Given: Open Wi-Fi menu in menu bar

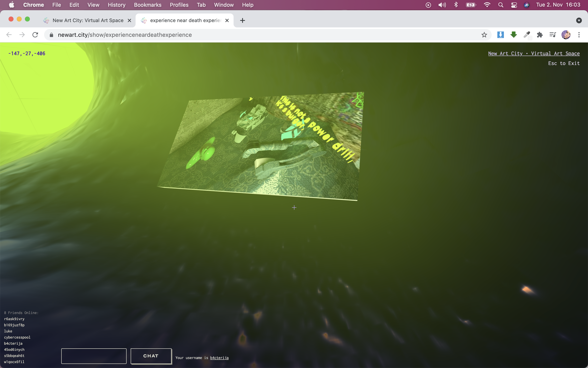Looking at the screenshot, I should [487, 5].
